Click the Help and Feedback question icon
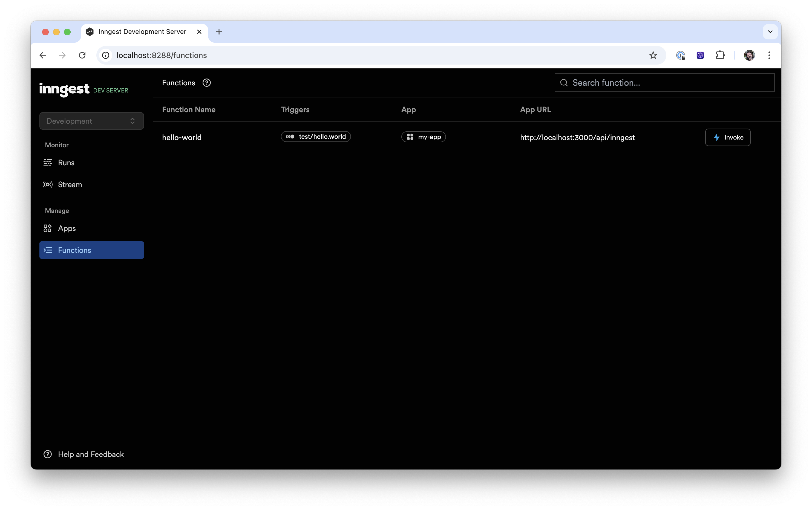Image resolution: width=812 pixels, height=510 pixels. pos(47,454)
